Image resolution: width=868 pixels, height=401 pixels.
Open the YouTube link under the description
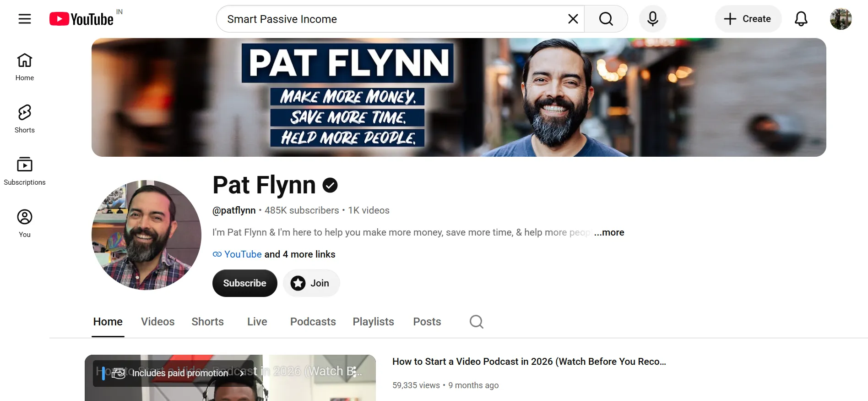pos(243,254)
